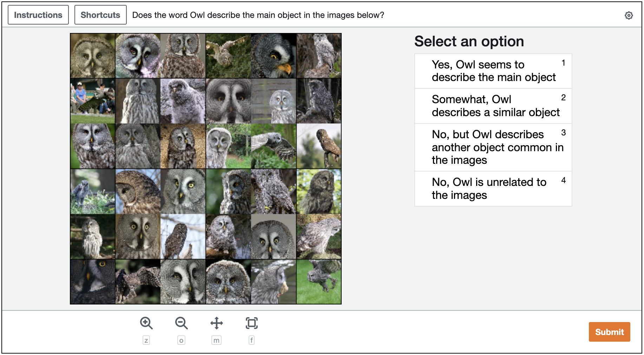
Task: Open the Shortcuts panel
Action: [100, 15]
